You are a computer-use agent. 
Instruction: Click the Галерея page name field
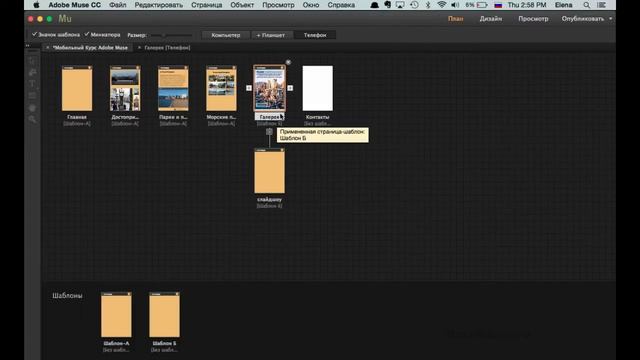269,117
